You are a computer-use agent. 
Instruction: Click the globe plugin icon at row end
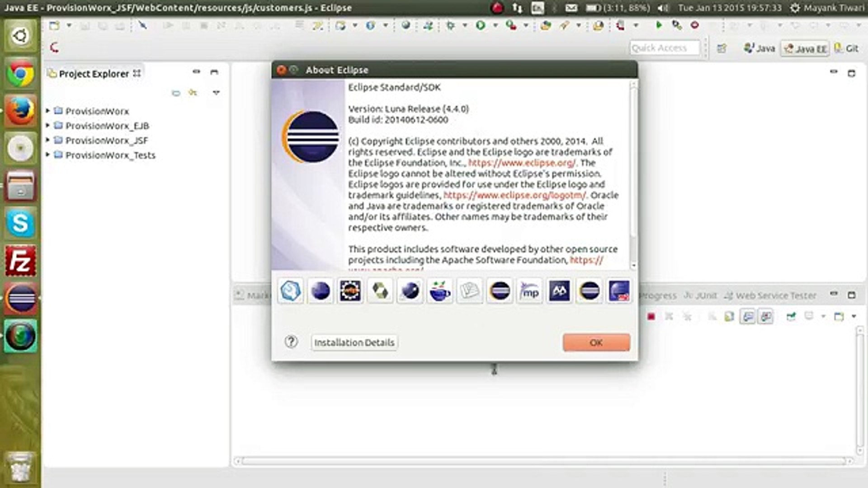click(x=619, y=291)
